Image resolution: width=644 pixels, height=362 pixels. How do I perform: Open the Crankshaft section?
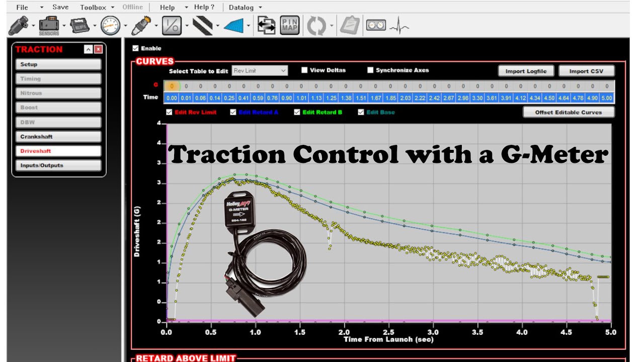[x=58, y=137]
